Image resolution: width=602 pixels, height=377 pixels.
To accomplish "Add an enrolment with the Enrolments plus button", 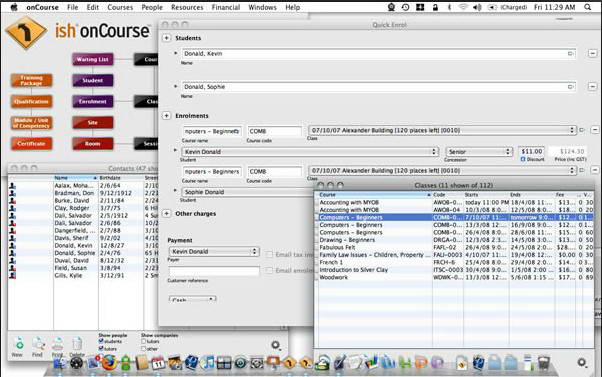I will 166,116.
